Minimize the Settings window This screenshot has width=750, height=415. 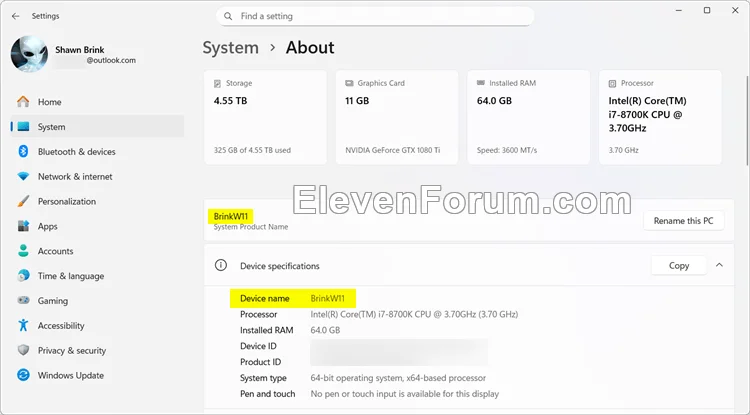point(679,10)
